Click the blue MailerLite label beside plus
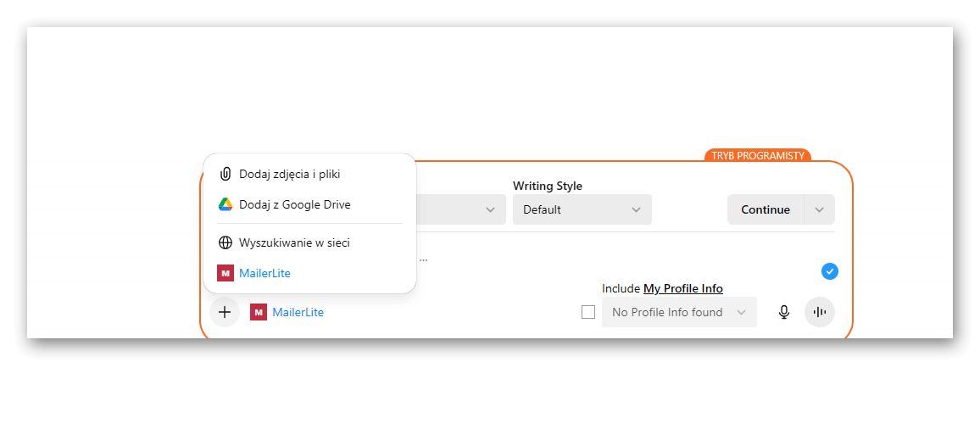The width and height of the screenshot is (980, 429). point(298,312)
